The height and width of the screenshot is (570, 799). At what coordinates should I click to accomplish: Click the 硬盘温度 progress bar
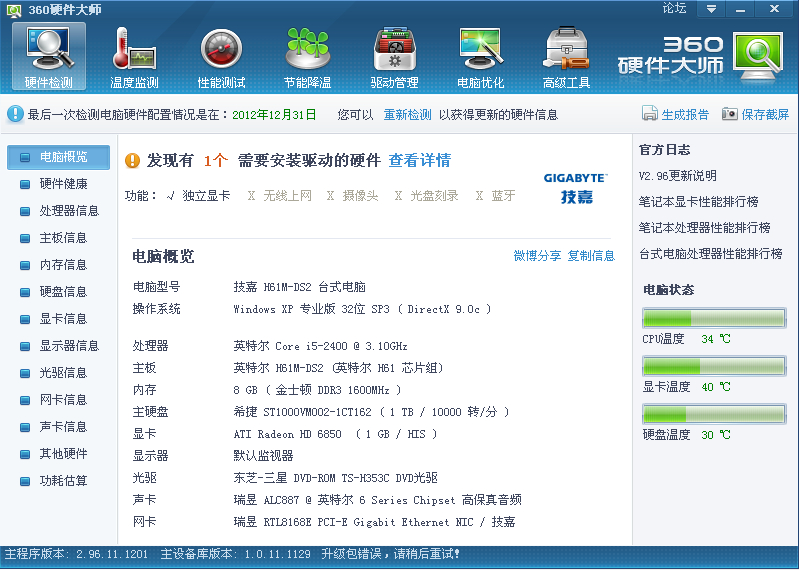click(x=714, y=414)
